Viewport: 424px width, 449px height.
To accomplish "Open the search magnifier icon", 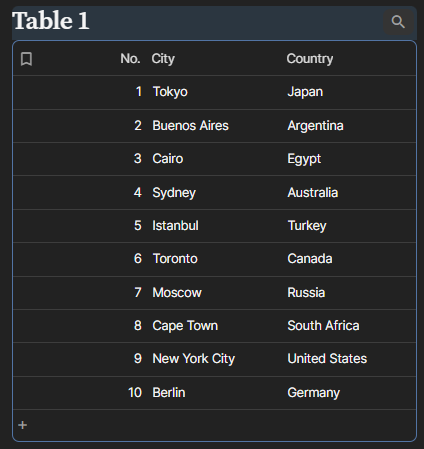I will [x=398, y=22].
